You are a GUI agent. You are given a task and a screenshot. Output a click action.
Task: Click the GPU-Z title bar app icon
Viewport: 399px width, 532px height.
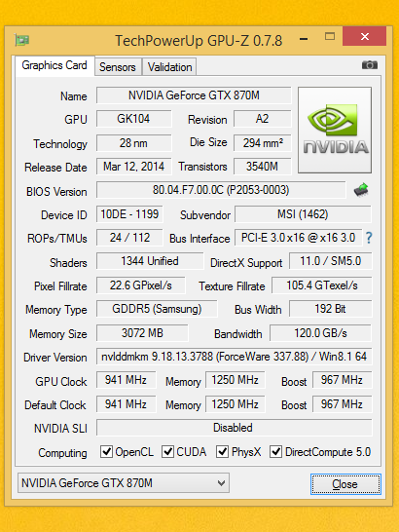(22, 40)
